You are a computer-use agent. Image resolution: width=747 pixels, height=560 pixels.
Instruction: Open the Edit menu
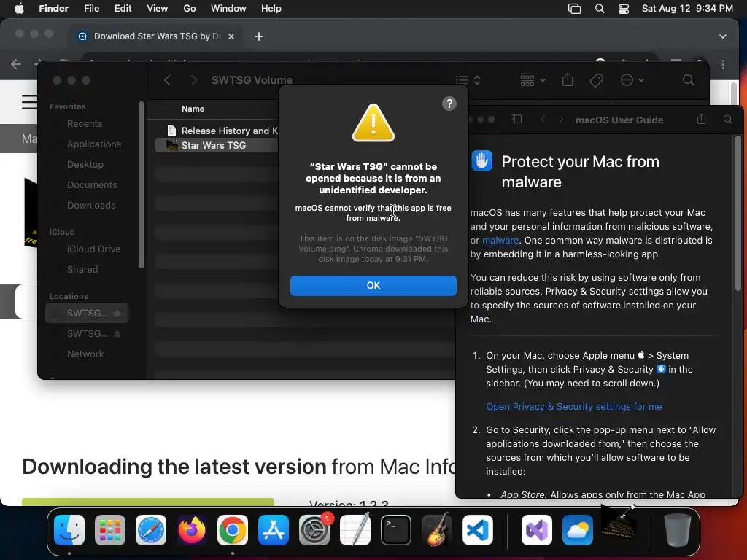[x=123, y=8]
